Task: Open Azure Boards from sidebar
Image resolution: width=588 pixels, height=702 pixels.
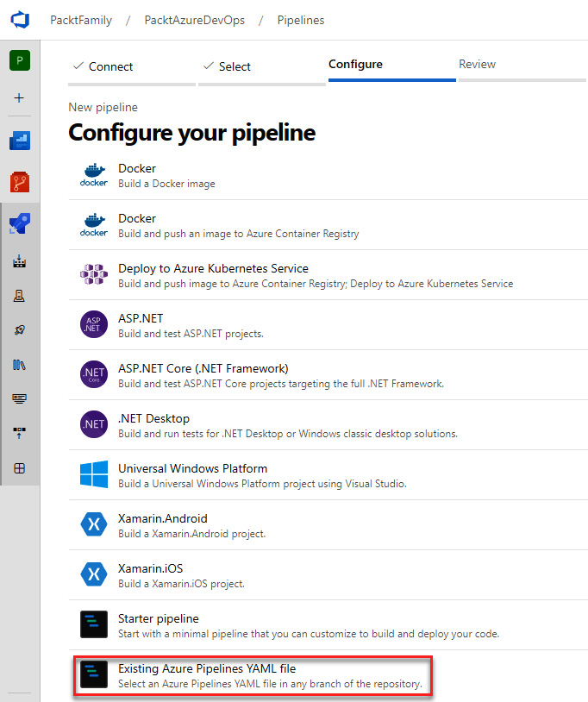Action: 20,140
